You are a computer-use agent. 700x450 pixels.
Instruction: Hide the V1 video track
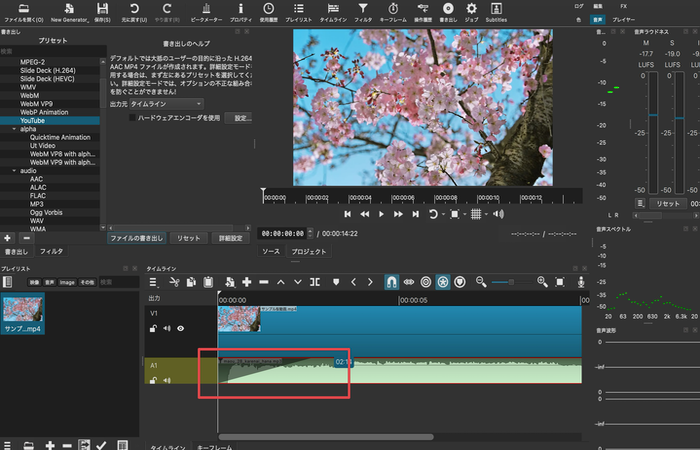coord(181,327)
